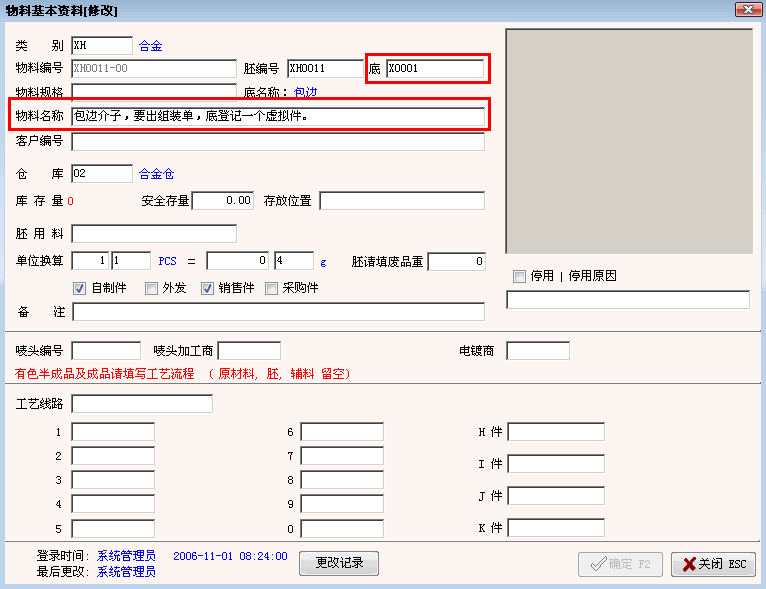The height and width of the screenshot is (589, 766).
Task: Click process step 0 input field
Action: [342, 528]
